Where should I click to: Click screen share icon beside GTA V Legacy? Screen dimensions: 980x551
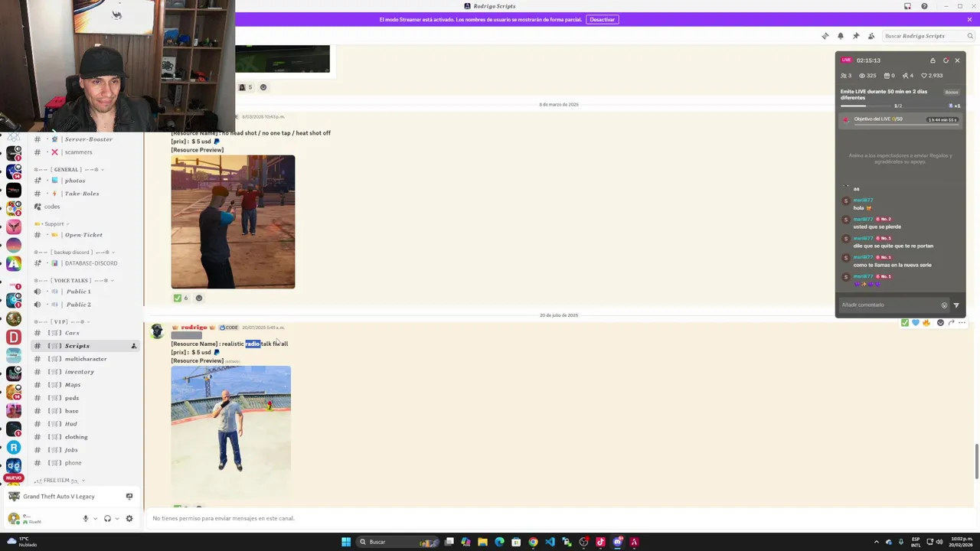(129, 497)
